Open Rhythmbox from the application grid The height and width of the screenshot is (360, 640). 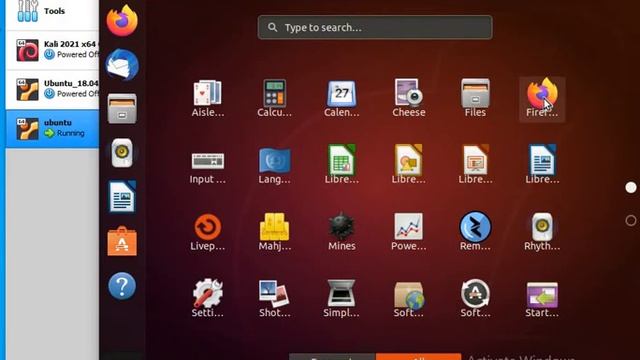coord(542,232)
